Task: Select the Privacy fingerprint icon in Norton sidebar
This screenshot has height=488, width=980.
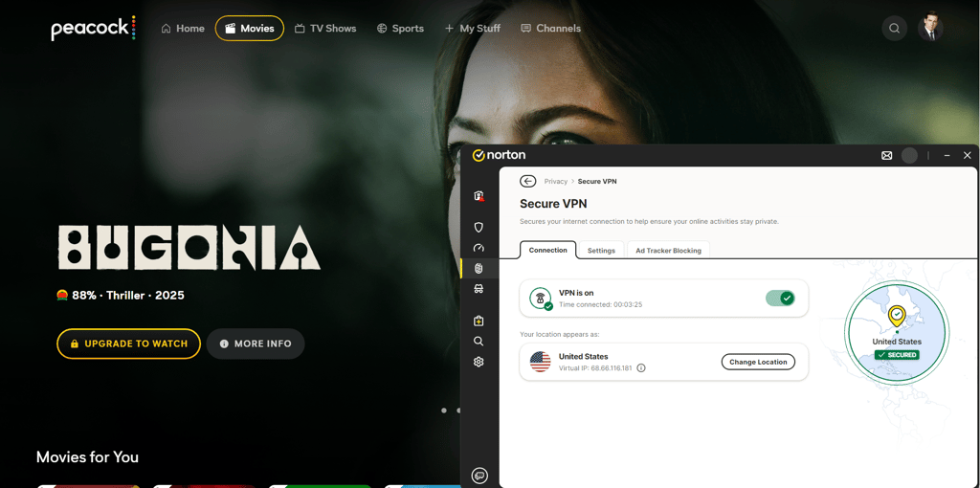Action: [479, 269]
